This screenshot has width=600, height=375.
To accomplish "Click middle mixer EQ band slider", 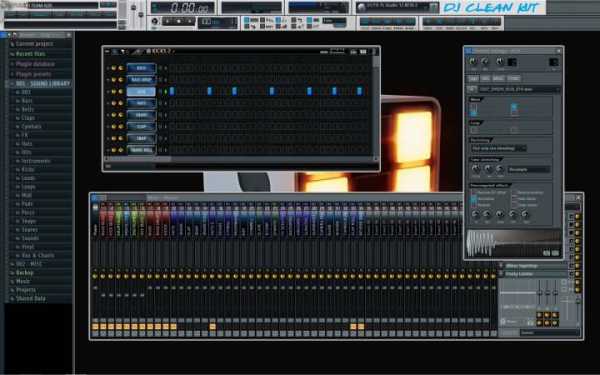I will [548, 293].
